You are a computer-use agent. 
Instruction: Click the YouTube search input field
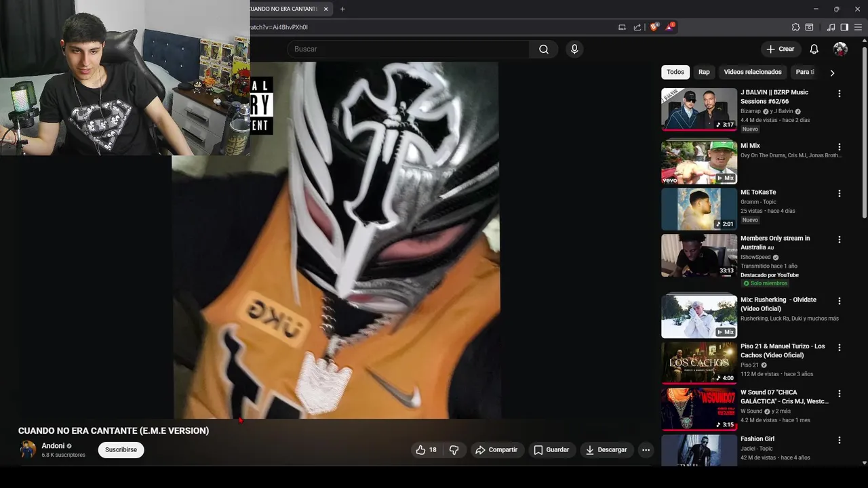pyautogui.click(x=408, y=49)
